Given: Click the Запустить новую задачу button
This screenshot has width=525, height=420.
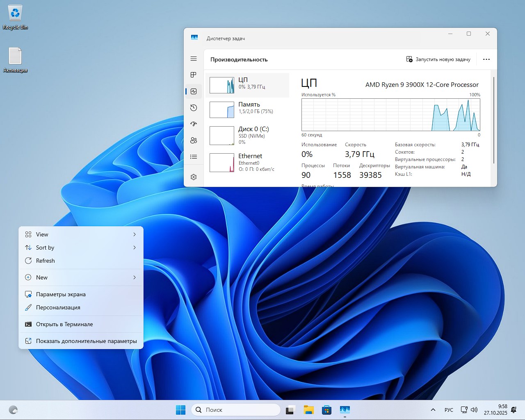Looking at the screenshot, I should [438, 59].
